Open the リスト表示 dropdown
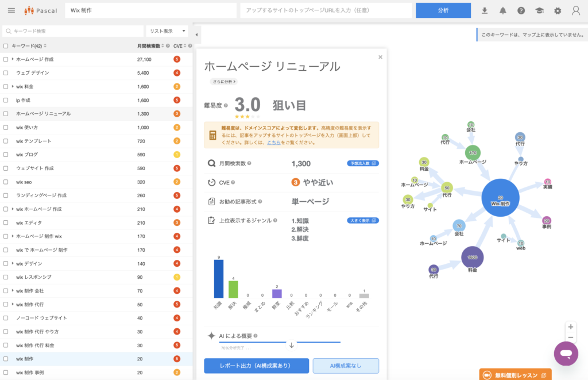Viewport: 588px width, 380px height. point(167,31)
